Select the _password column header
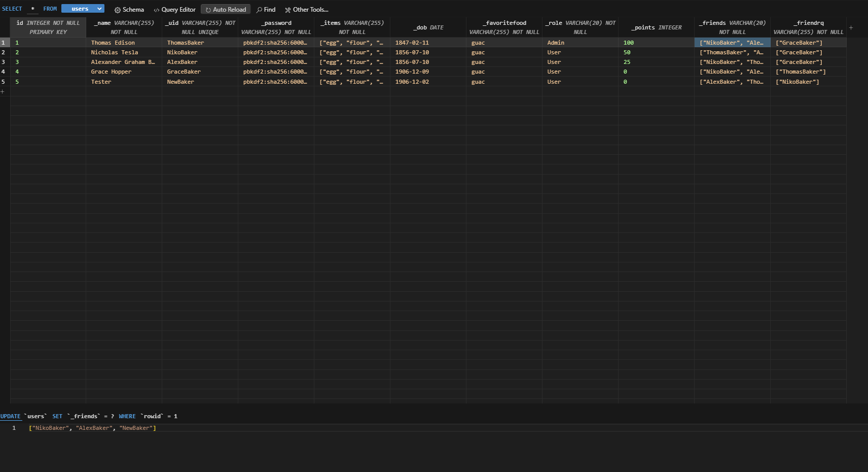 [x=276, y=27]
